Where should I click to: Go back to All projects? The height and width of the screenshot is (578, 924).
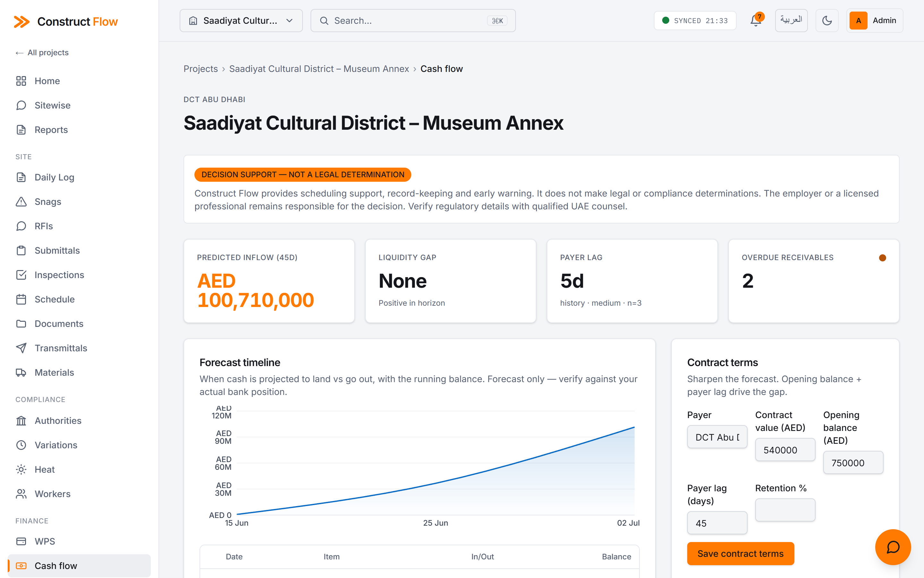[42, 53]
